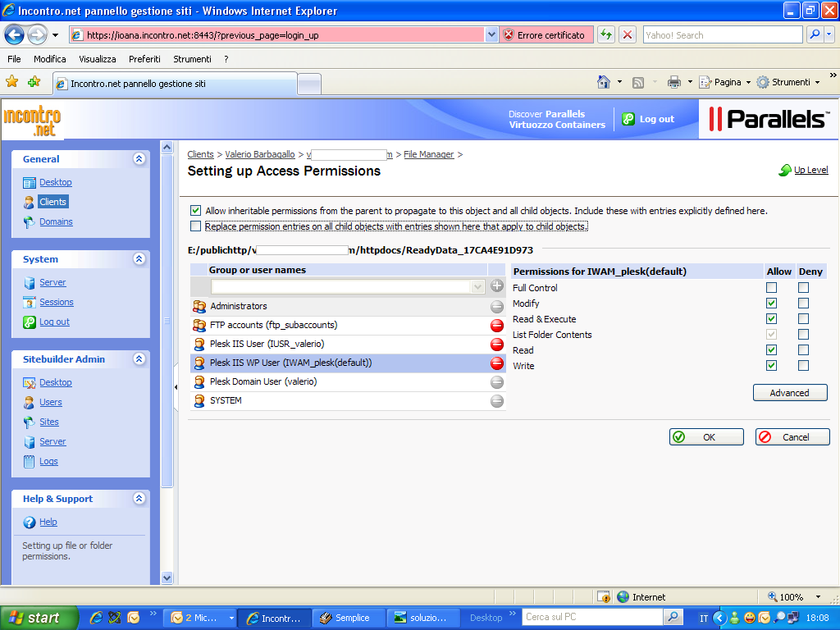Click the RSS feeds toolbar icon
The image size is (840, 630).
638,83
